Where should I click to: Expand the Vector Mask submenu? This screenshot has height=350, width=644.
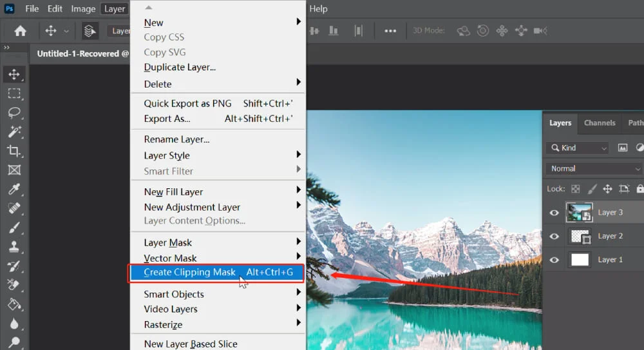[299, 257]
